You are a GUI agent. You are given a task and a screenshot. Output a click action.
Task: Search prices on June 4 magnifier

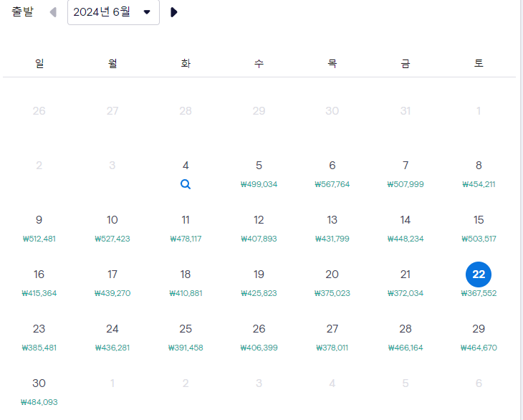(186, 184)
